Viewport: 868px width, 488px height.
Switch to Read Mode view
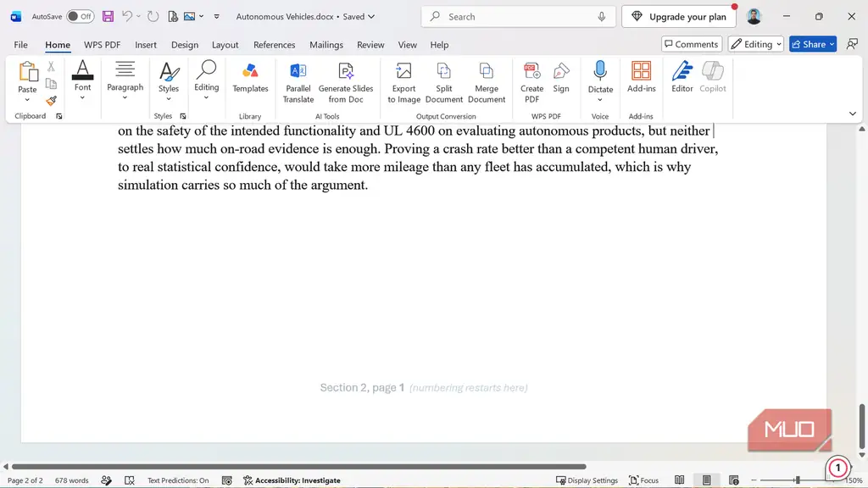pyautogui.click(x=679, y=480)
